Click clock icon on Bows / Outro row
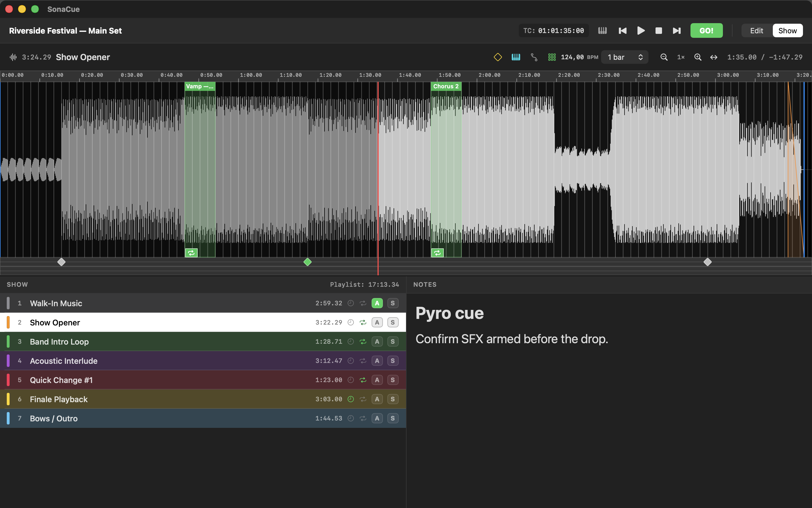The image size is (812, 508). tap(351, 418)
